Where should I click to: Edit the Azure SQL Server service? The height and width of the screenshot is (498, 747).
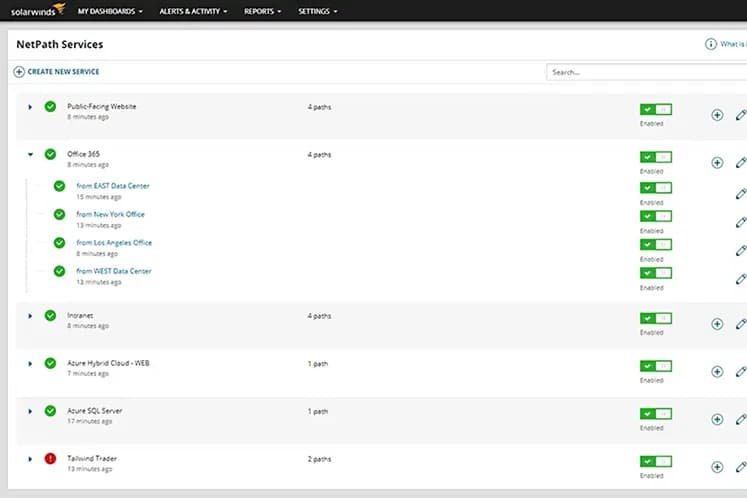741,419
